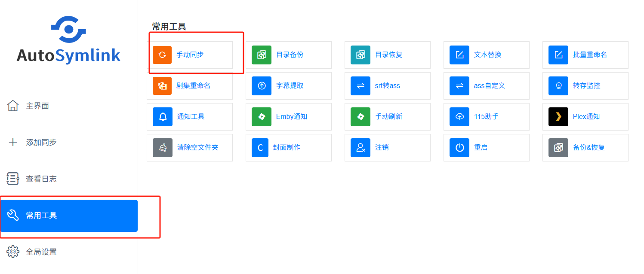Click the 重启 restart link text

coord(481,148)
